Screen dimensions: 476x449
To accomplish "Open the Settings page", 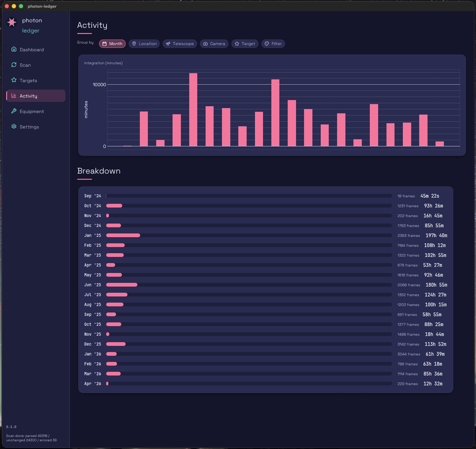I will [36, 127].
